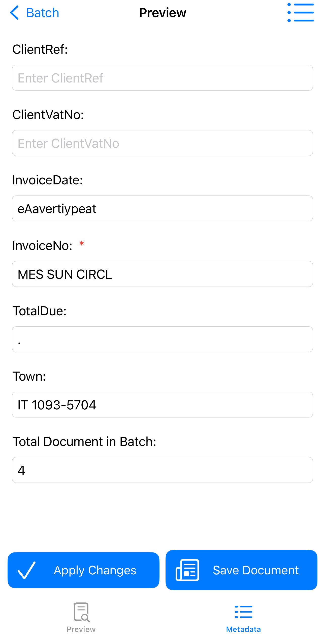Viewport: 325px width, 644px height.
Task: Edit the InvoiceNo field MES SUN CIRCL
Action: [x=162, y=274]
